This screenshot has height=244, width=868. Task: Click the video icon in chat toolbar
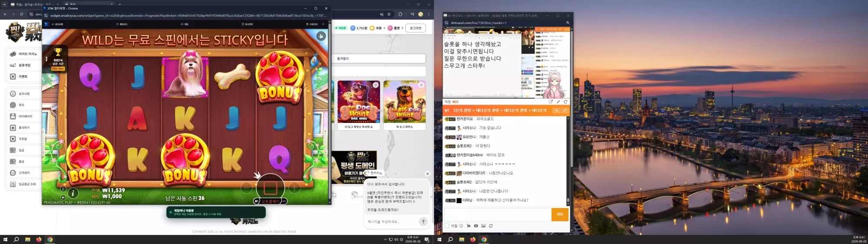(476, 226)
